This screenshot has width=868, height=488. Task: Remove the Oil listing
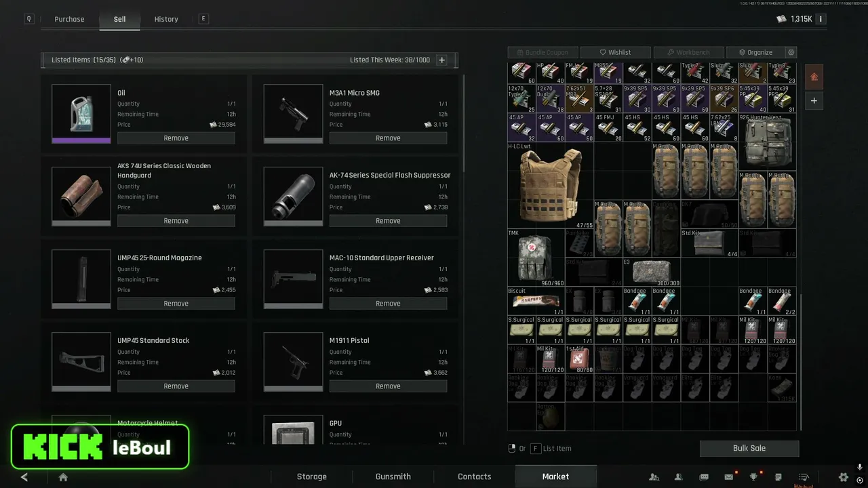tap(176, 138)
